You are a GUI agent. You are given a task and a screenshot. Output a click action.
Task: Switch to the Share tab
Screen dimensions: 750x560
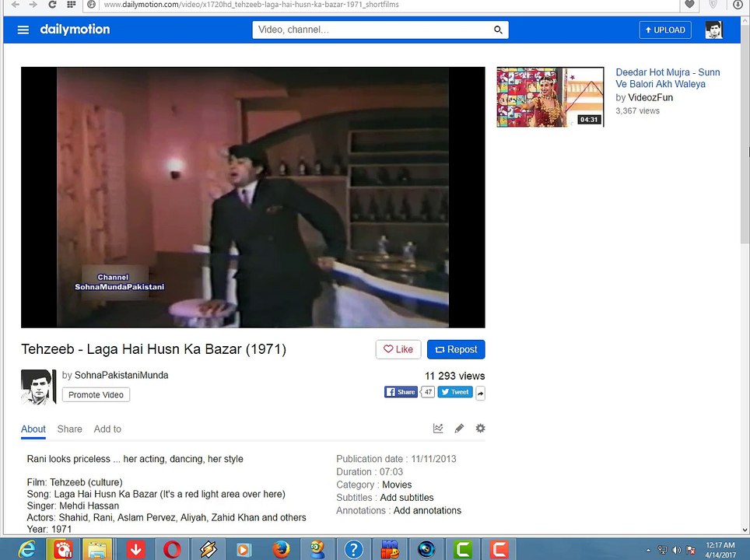point(70,429)
